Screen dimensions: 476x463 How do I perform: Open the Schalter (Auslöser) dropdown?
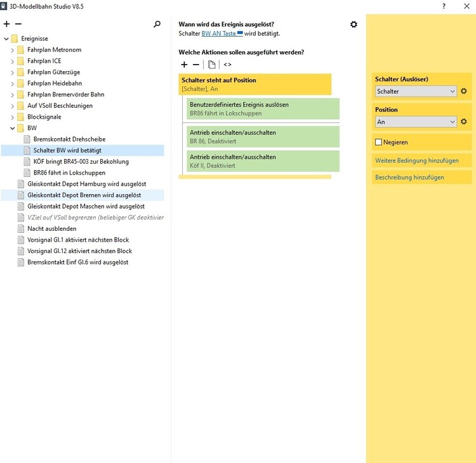click(416, 91)
